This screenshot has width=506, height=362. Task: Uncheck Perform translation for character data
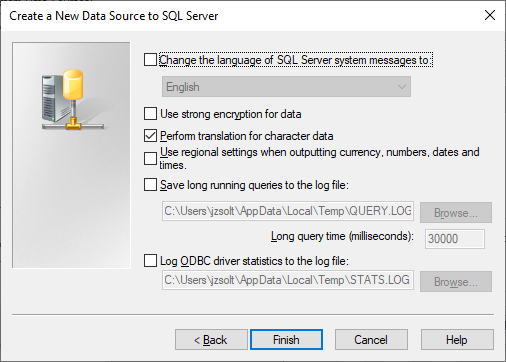coord(150,136)
